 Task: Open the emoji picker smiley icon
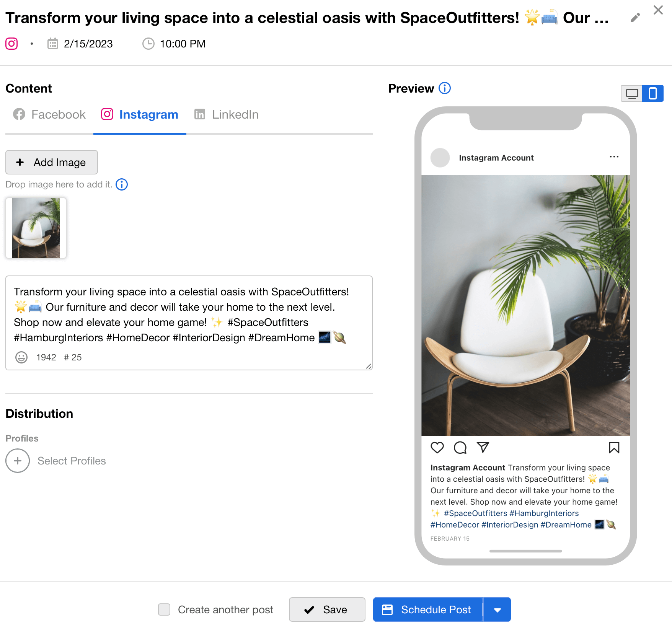[x=21, y=357]
